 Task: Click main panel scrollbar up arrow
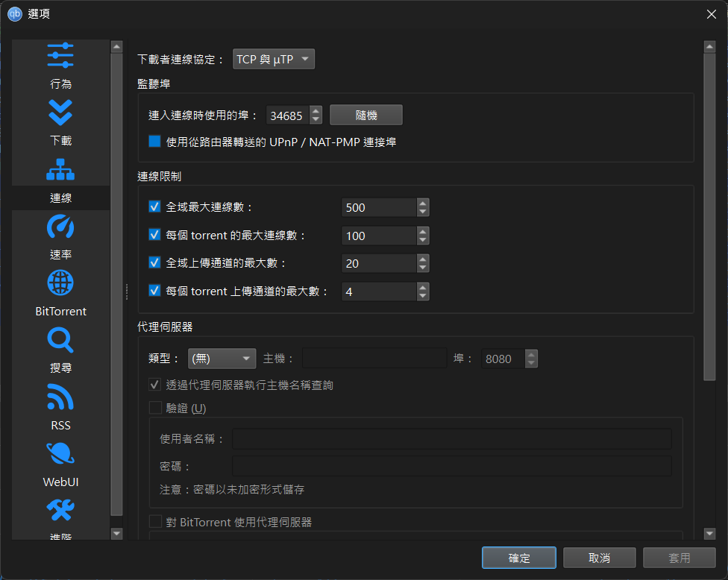coord(709,46)
